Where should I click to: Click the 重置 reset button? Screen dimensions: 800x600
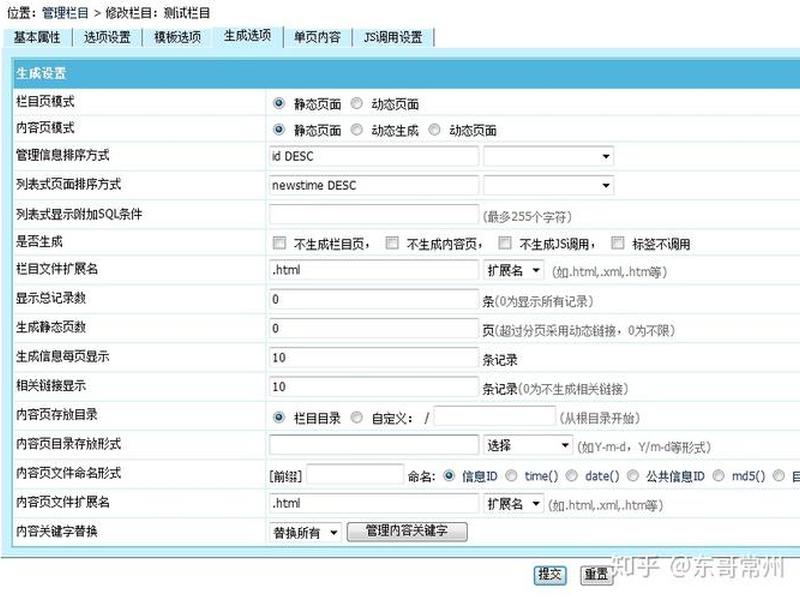[x=596, y=574]
